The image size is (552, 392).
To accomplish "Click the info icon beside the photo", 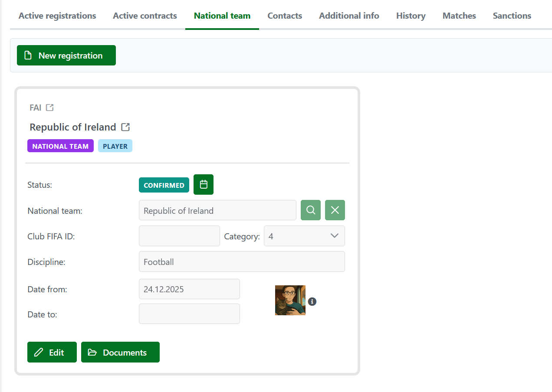I will pyautogui.click(x=312, y=301).
